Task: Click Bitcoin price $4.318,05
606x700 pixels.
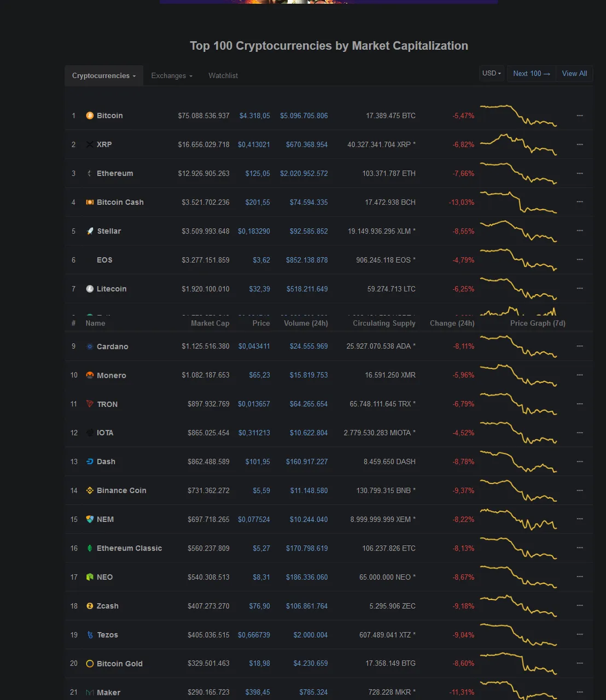Action: (254, 115)
